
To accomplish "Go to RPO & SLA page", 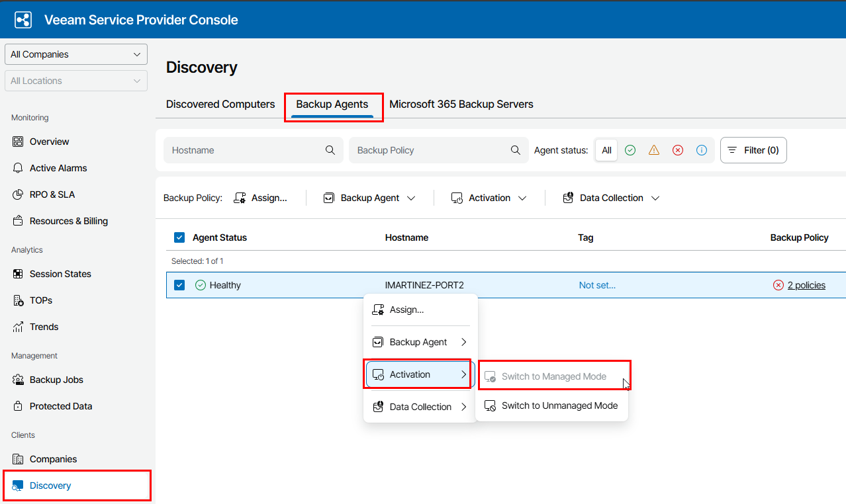I will [52, 194].
